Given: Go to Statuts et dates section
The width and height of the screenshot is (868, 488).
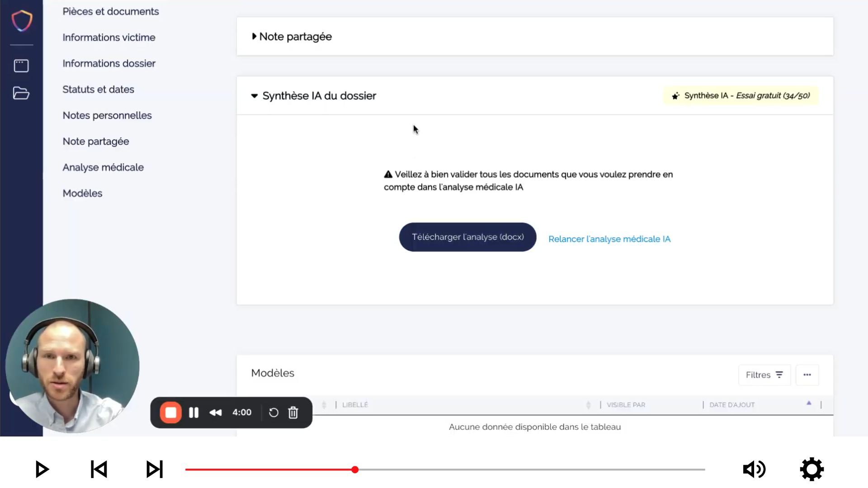Looking at the screenshot, I should pyautogui.click(x=98, y=89).
